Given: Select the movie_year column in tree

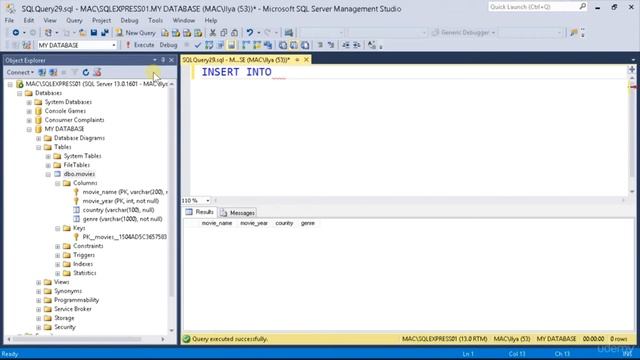Looking at the screenshot, I should 121,201.
